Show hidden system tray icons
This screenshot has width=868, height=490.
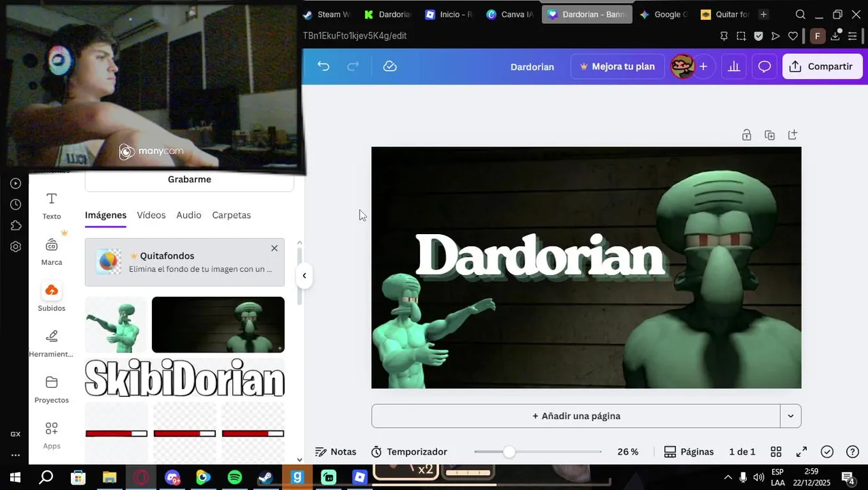point(728,477)
